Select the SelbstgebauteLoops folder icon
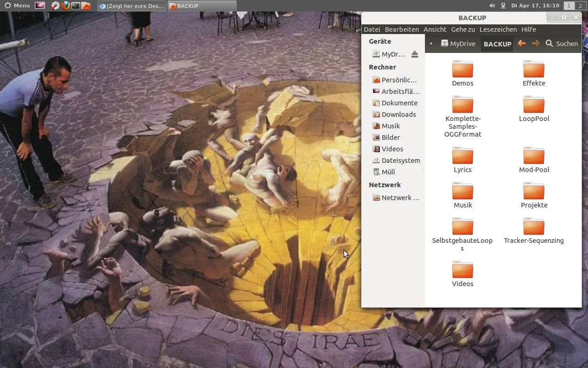The height and width of the screenshot is (368, 588). [463, 226]
